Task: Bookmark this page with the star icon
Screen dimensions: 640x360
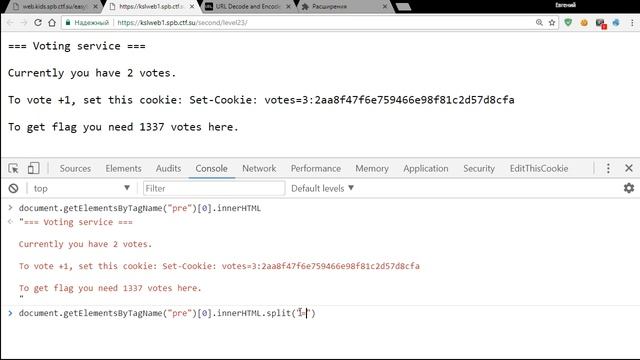Action: coord(552,23)
